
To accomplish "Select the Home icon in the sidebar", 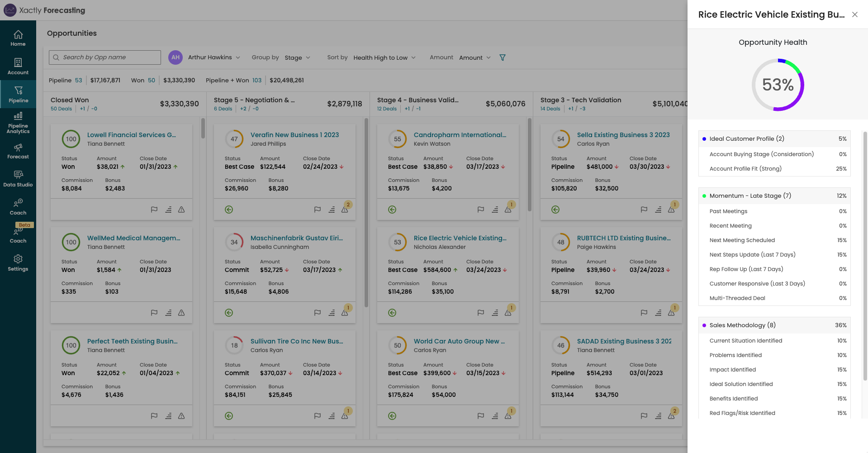I will click(x=18, y=38).
